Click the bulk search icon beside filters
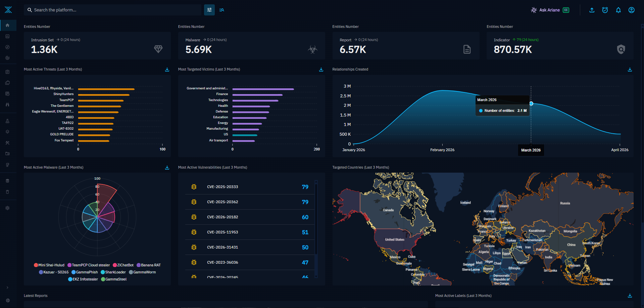This screenshot has width=644, height=308. point(222,10)
